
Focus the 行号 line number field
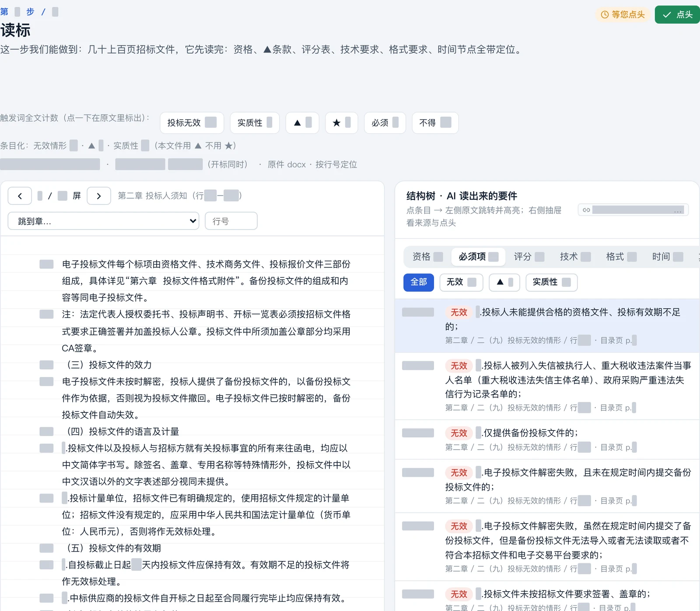pyautogui.click(x=231, y=221)
